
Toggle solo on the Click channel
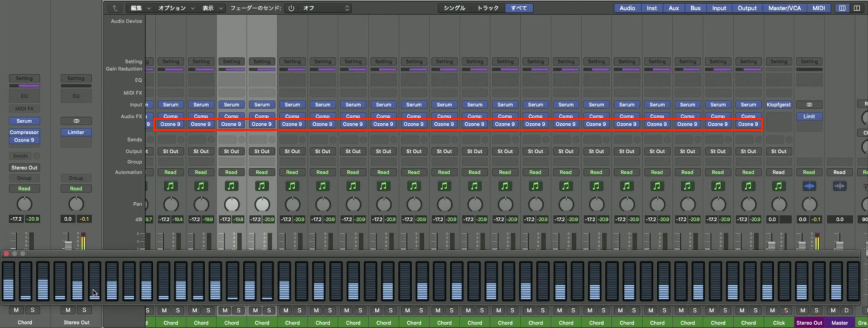[x=786, y=310]
